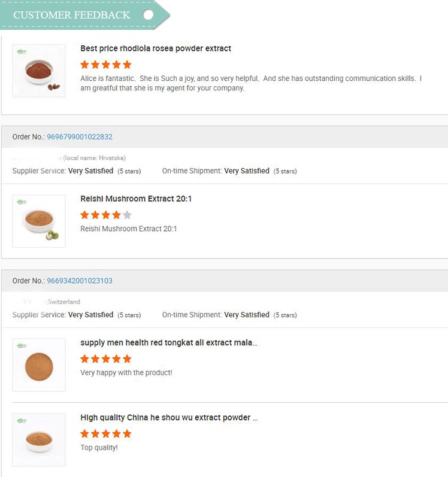The height and width of the screenshot is (477, 448).
Task: Click the supply men health red tongkat title
Action: click(169, 343)
